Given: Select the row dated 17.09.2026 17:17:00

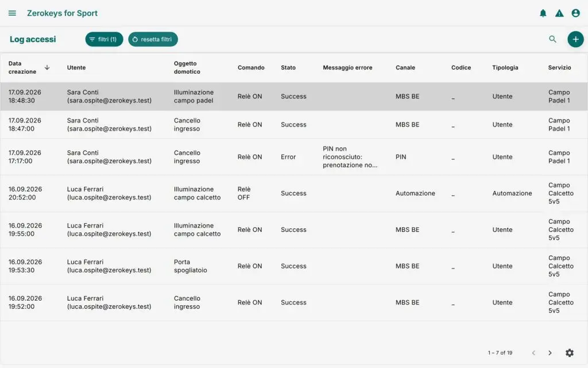Looking at the screenshot, I should coord(294,157).
